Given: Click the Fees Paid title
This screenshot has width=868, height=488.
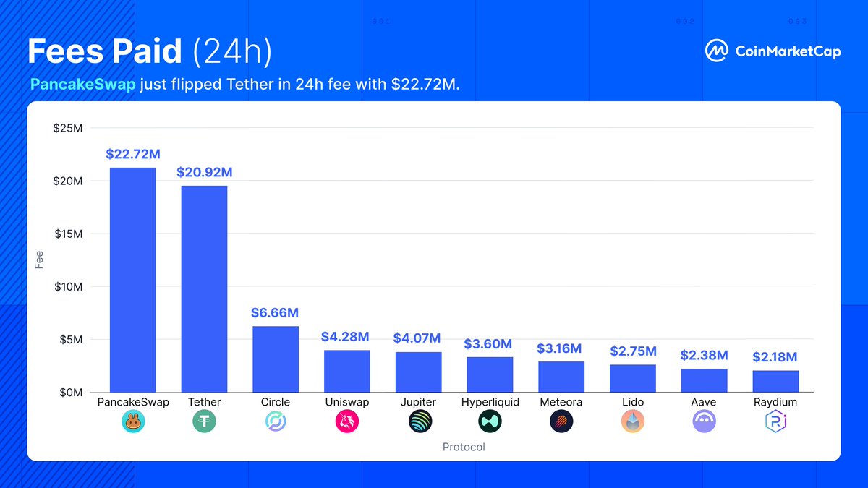Looking at the screenshot, I should (105, 51).
